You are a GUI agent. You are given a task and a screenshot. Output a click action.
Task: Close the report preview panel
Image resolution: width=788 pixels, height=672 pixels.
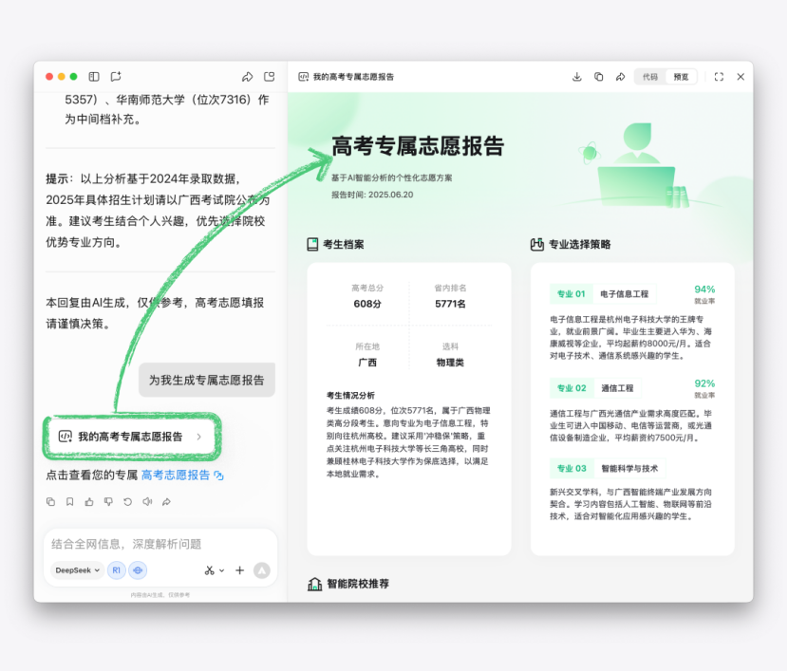741,76
